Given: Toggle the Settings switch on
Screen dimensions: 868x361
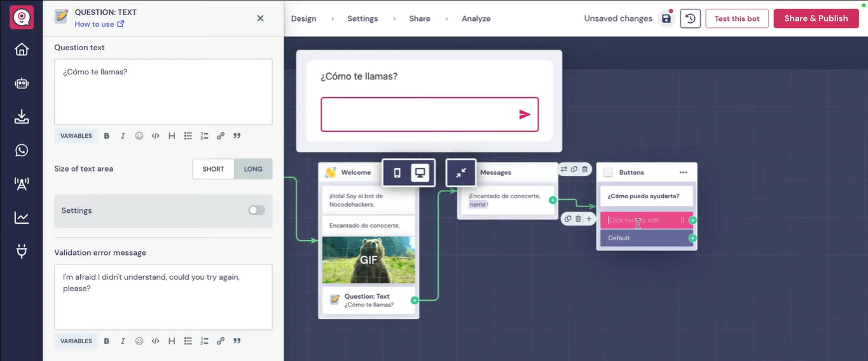Looking at the screenshot, I should [x=257, y=210].
